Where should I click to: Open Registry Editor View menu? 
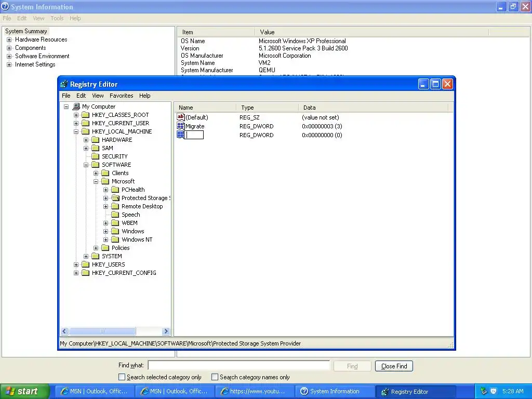(x=98, y=96)
